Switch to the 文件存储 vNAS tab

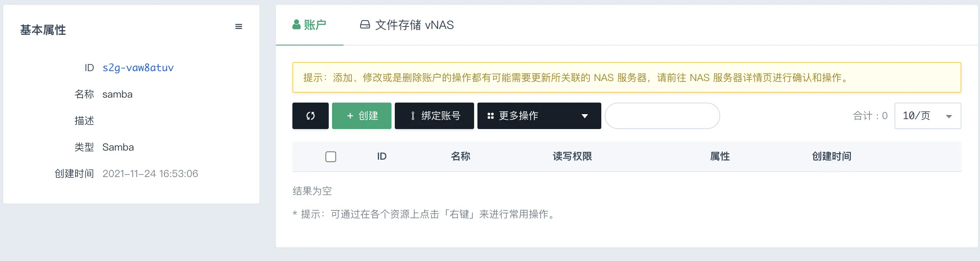point(407,25)
